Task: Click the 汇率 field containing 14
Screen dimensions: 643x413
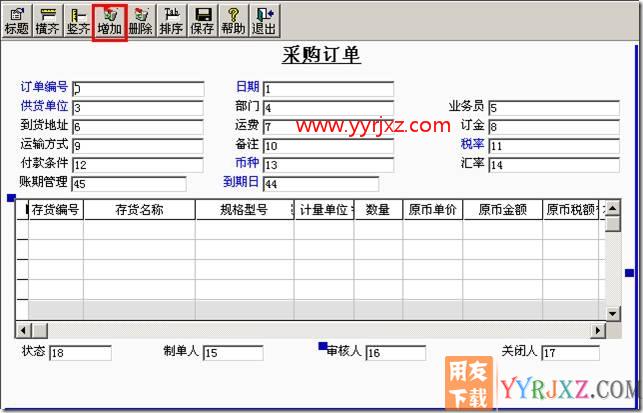Action: 554,165
